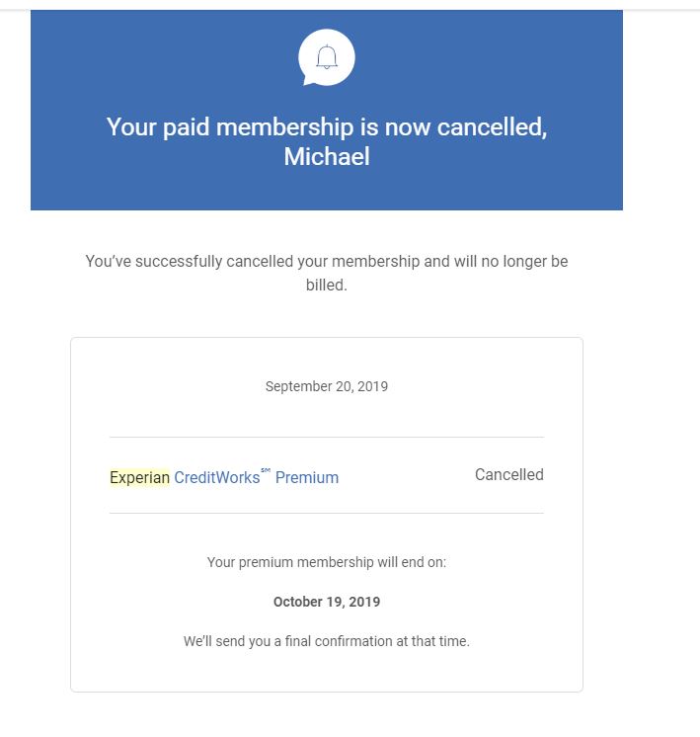Image resolution: width=700 pixels, height=737 pixels.
Task: Click the divider line above Experian row
Action: (327, 437)
